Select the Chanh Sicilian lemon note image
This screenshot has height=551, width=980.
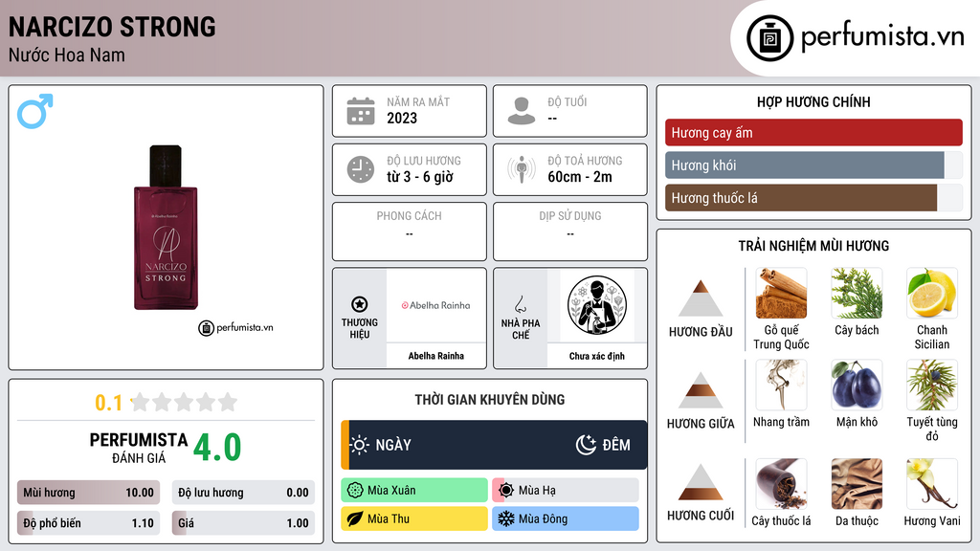932,294
